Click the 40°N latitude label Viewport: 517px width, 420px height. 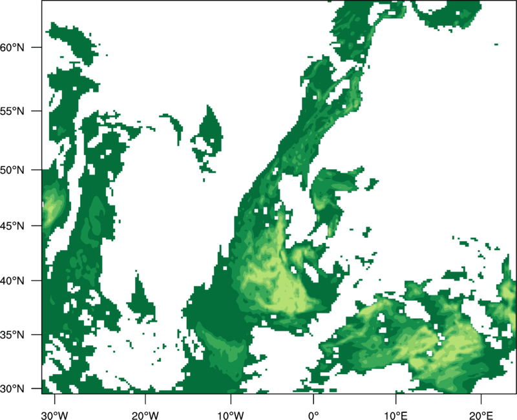coord(12,281)
